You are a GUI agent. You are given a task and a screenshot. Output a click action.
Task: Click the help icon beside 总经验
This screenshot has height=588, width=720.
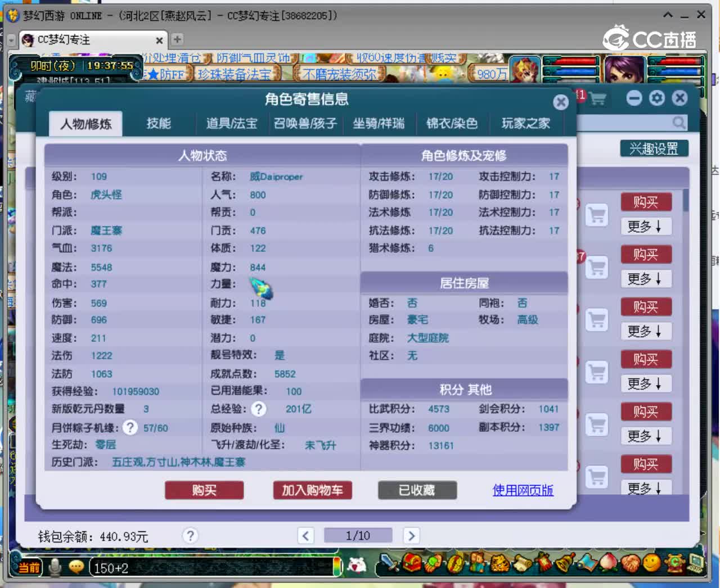pyautogui.click(x=258, y=409)
